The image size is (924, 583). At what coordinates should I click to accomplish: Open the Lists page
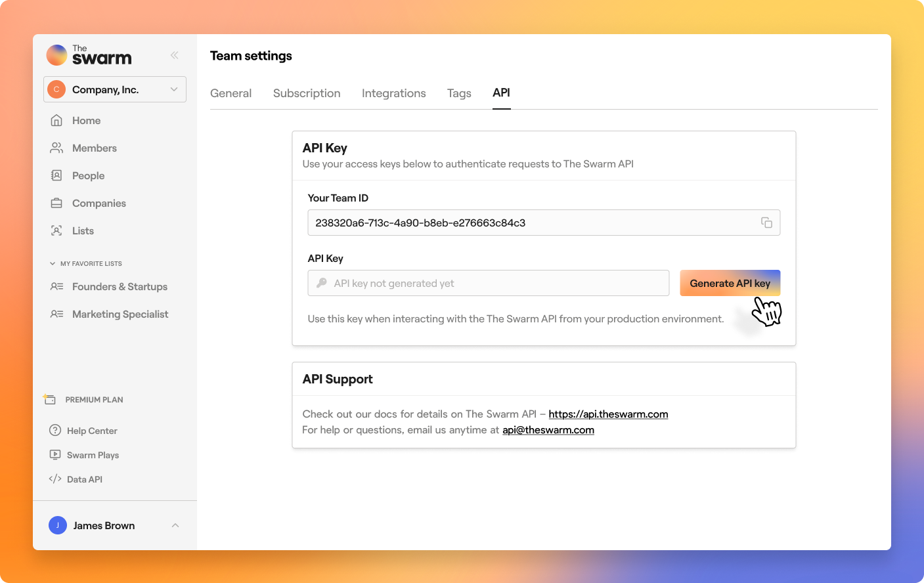pyautogui.click(x=83, y=231)
